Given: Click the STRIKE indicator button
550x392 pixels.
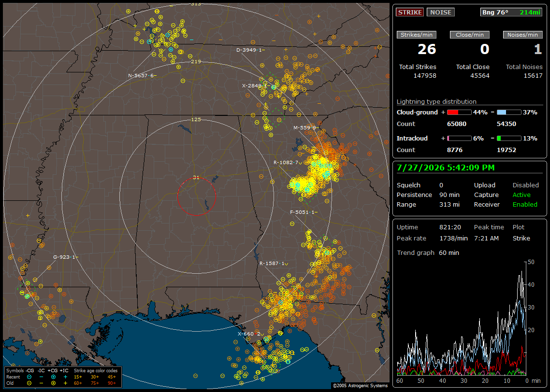Looking at the screenshot, I should [410, 12].
